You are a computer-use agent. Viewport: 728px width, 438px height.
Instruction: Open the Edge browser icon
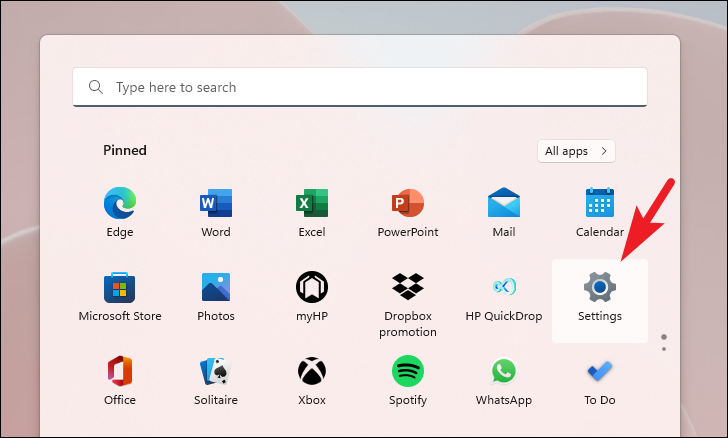coord(120,203)
